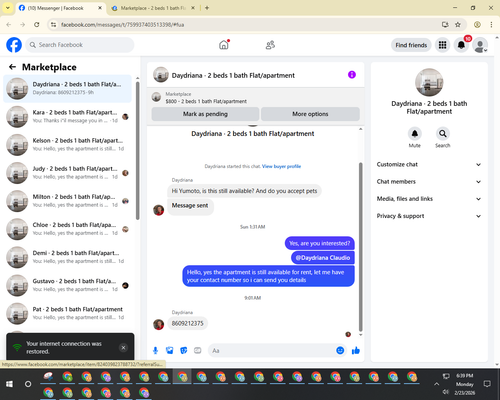Open the emoji picker icon
500x400 pixels.
point(340,350)
